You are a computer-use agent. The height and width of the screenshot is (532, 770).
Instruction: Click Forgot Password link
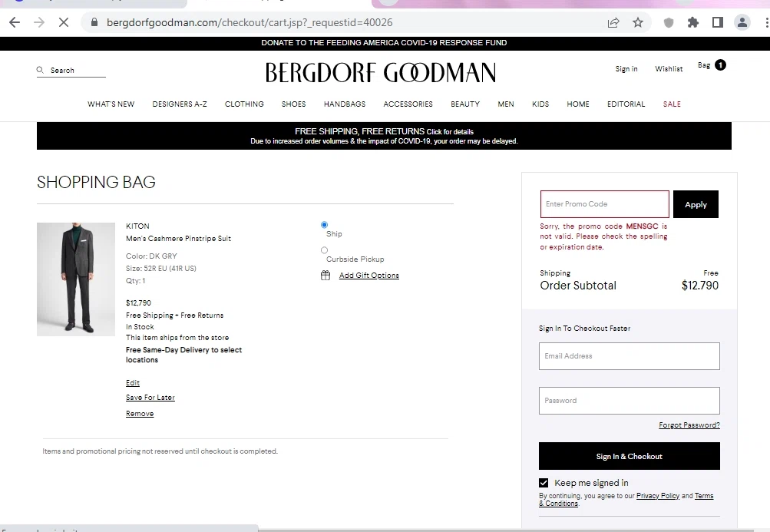(689, 425)
